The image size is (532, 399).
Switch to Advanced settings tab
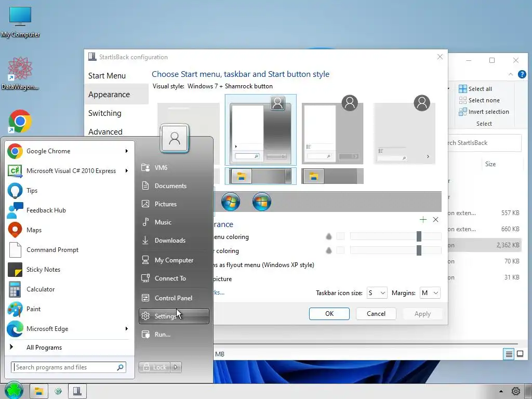click(x=116, y=131)
